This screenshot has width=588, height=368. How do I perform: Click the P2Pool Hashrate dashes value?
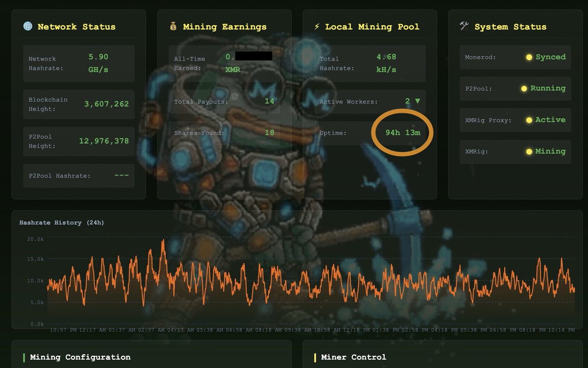(121, 175)
